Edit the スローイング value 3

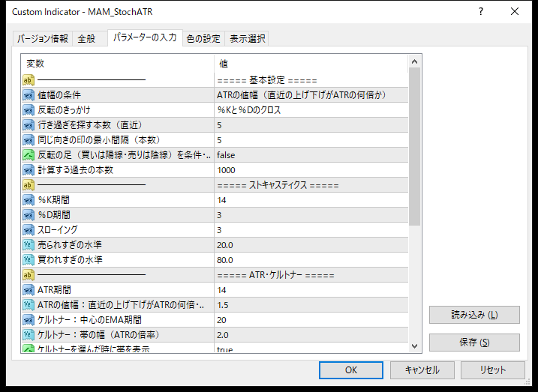(311, 230)
